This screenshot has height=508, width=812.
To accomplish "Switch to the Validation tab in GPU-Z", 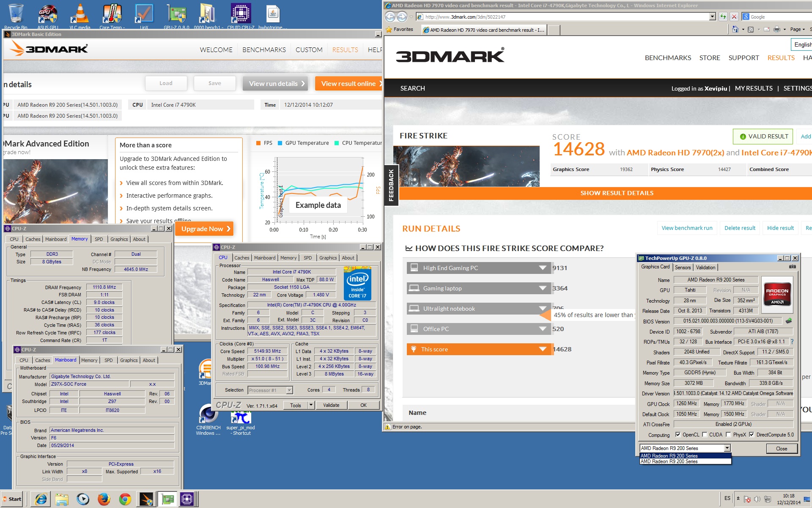I will (x=705, y=267).
